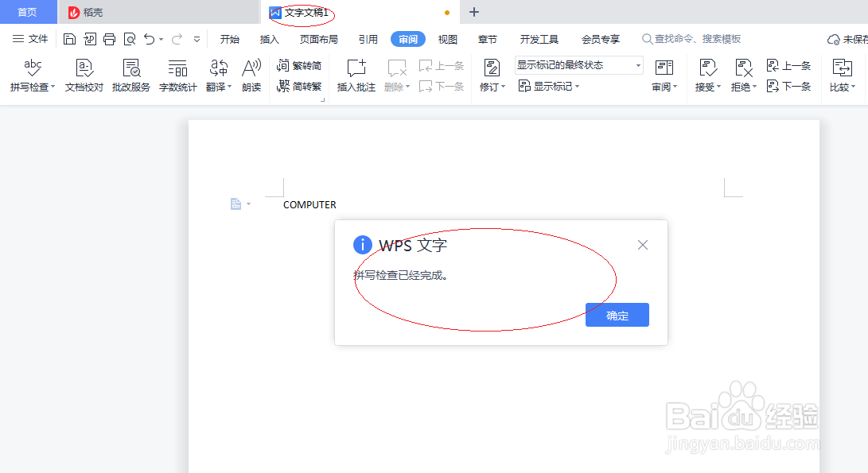Click the word COMPUTER in document
868x473 pixels.
(x=309, y=204)
